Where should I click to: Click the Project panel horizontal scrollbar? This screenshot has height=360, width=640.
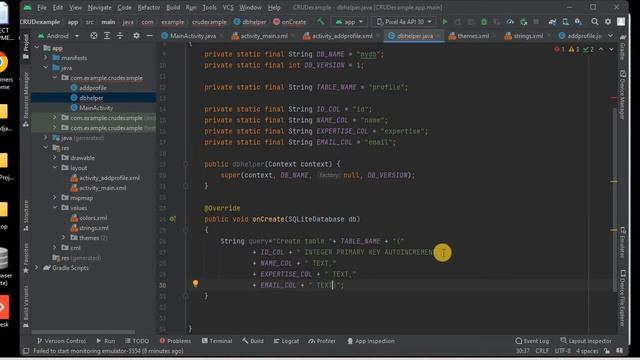[x=83, y=332]
